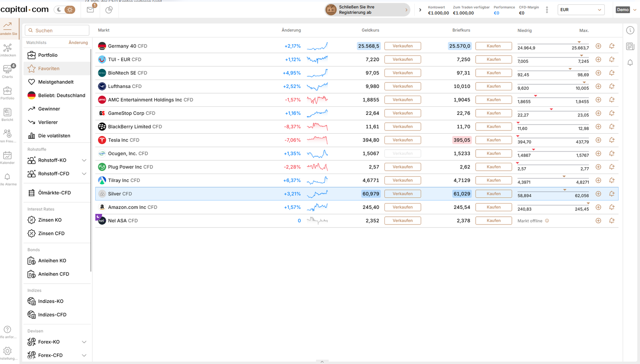This screenshot has height=364, width=640.
Task: Set price alert for Lufthansa CFD
Action: coord(612,86)
